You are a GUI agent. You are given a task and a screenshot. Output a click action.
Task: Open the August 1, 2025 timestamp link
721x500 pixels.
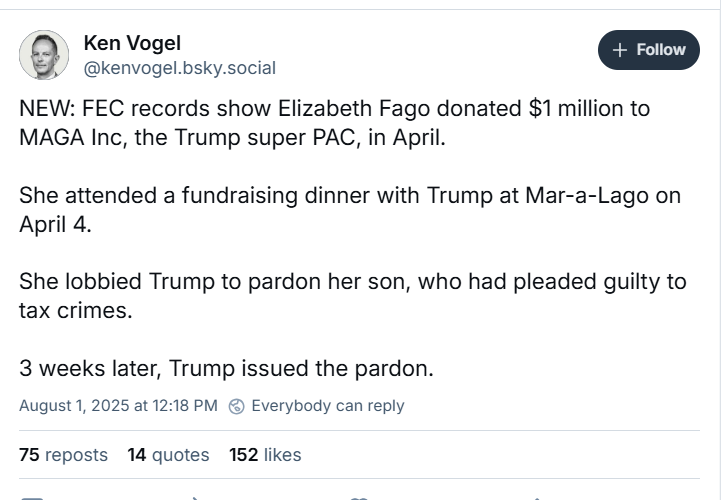coord(118,406)
